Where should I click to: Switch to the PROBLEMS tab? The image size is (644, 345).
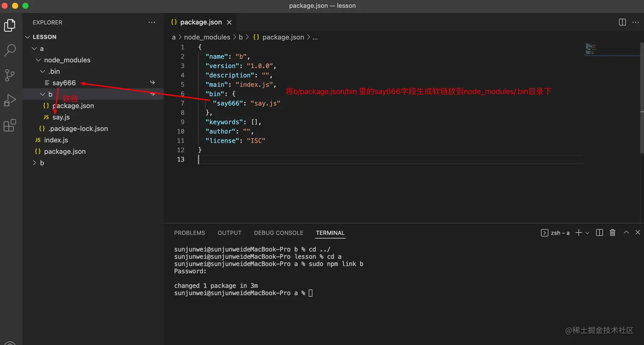tap(190, 233)
